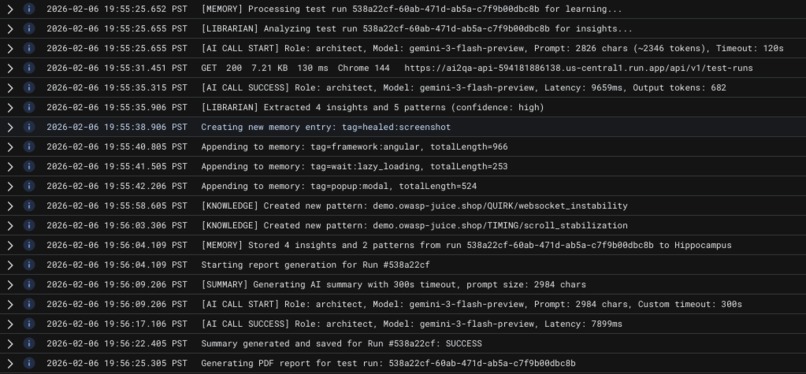Select the AI CALL START message with Custom timeout: 300s

[x=471, y=304]
